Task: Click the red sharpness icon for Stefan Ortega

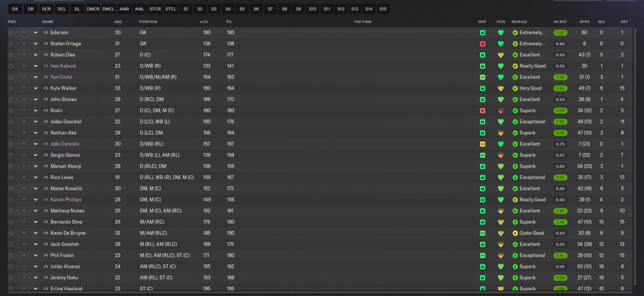Action: [482, 44]
